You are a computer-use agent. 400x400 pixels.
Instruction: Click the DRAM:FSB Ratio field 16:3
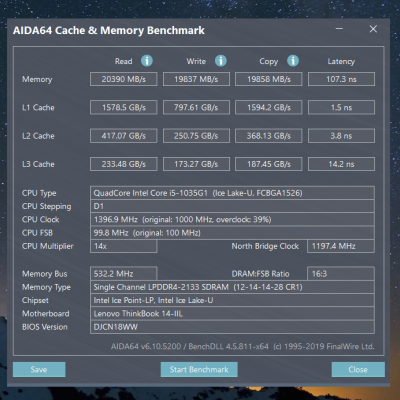pyautogui.click(x=341, y=274)
